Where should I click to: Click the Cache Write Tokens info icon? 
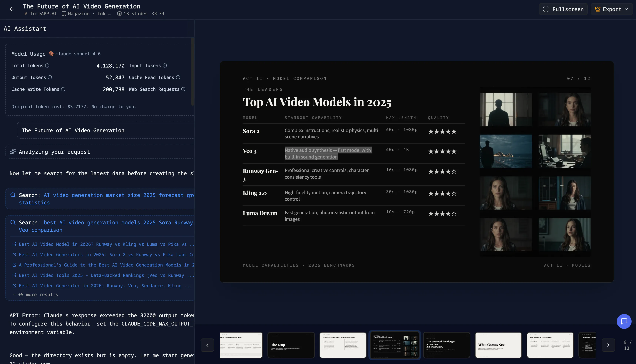coord(63,89)
